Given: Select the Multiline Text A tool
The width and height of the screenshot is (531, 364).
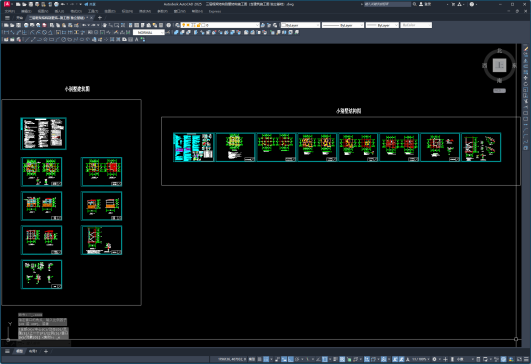Looking at the screenshot, I should tap(136, 40).
